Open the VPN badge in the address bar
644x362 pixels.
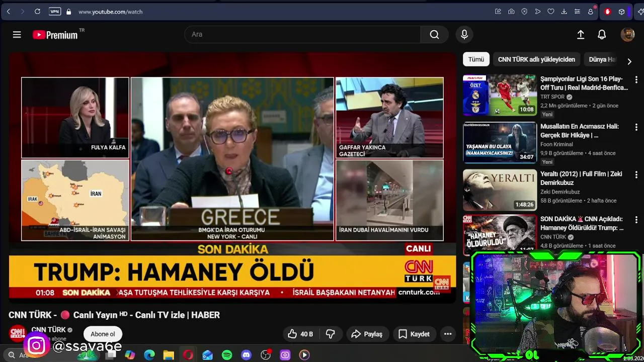(x=55, y=12)
